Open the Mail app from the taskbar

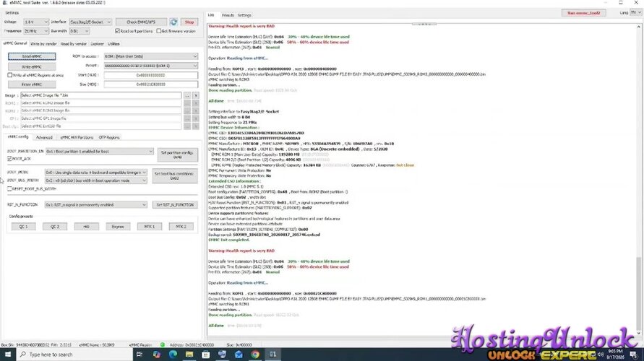coord(239,355)
